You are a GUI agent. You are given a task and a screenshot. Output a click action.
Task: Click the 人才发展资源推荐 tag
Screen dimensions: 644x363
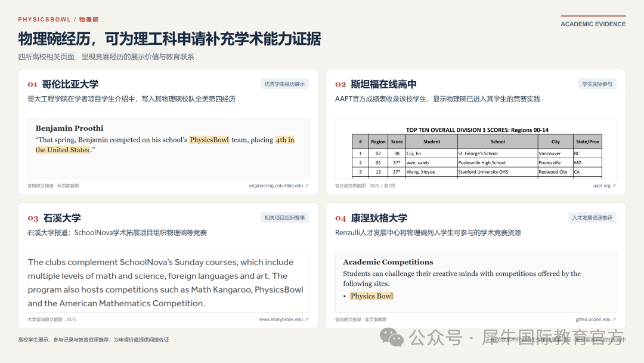pos(592,217)
